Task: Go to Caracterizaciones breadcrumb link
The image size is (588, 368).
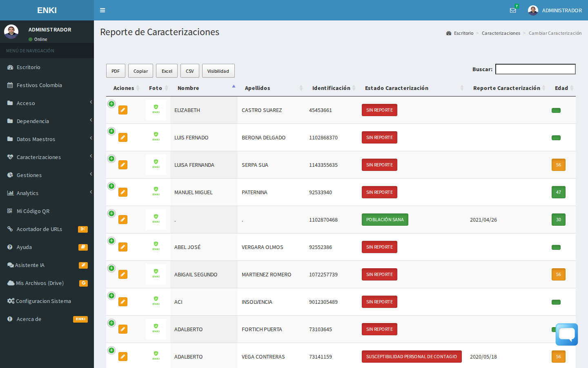Action: [x=501, y=33]
